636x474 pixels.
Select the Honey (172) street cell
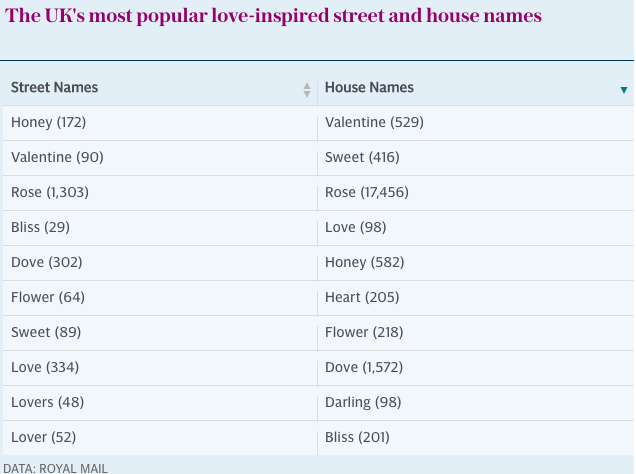pyautogui.click(x=160, y=123)
